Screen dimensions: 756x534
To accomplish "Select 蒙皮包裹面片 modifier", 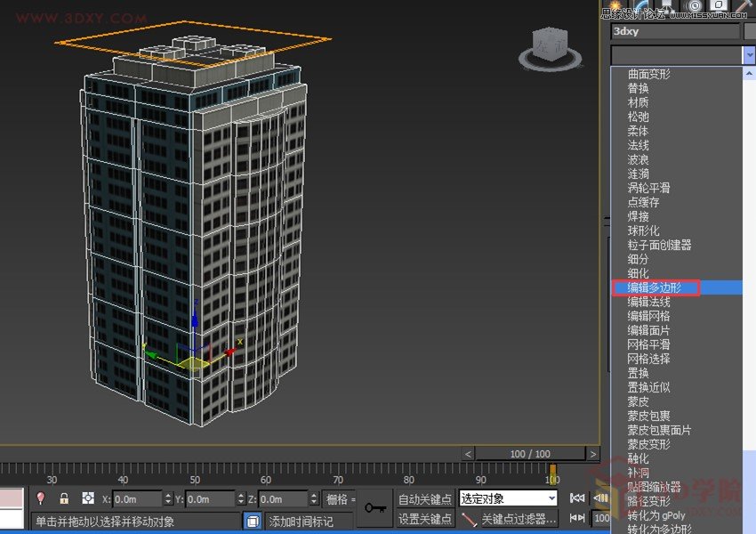I will 659,430.
